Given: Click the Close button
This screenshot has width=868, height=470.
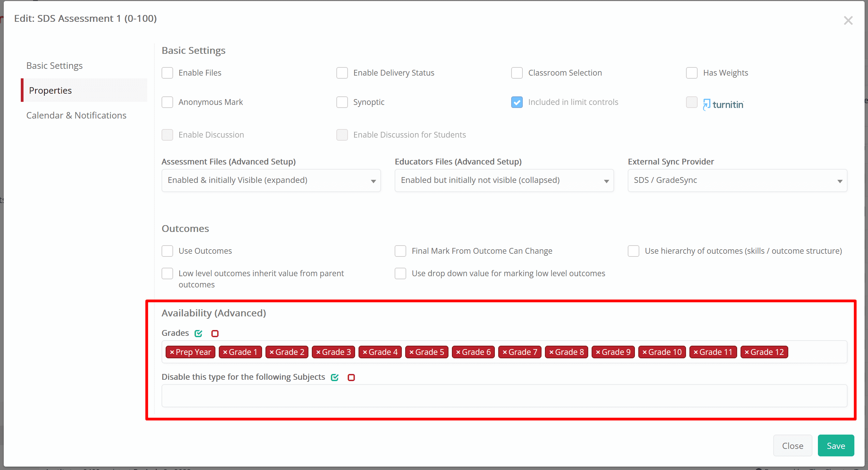Looking at the screenshot, I should [793, 446].
